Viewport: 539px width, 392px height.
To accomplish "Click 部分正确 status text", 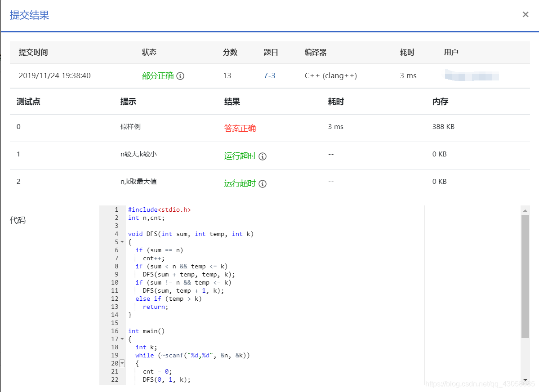I will click(158, 76).
